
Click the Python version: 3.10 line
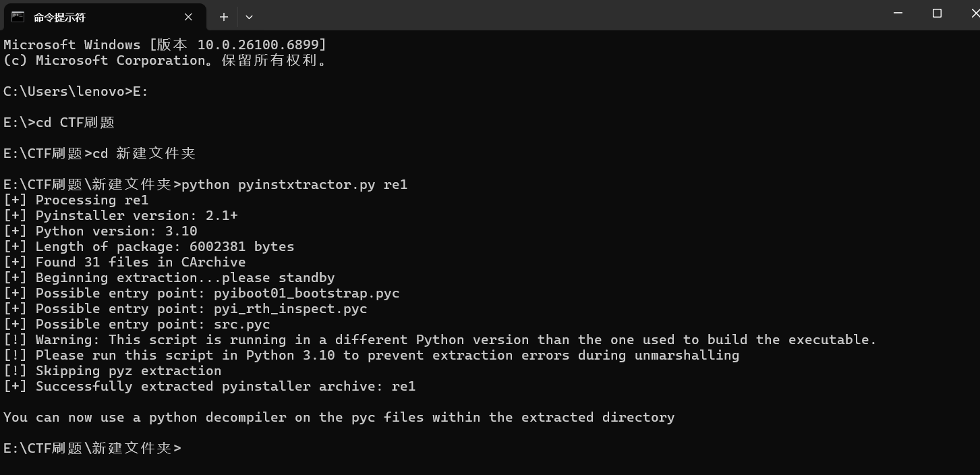click(101, 231)
